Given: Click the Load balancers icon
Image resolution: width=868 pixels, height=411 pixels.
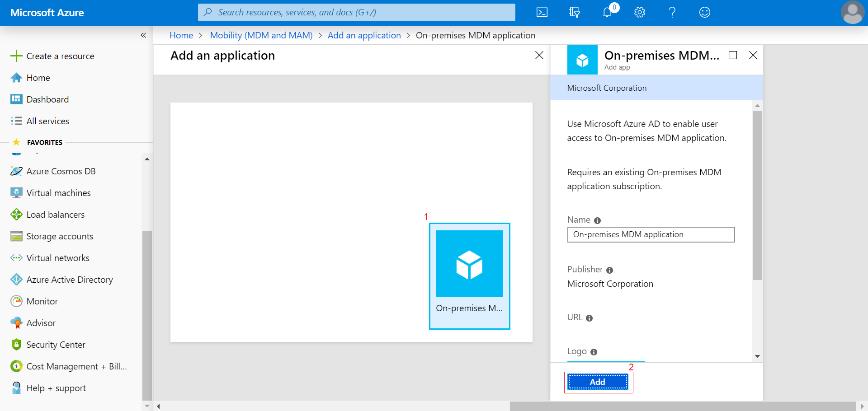Looking at the screenshot, I should click(x=16, y=215).
